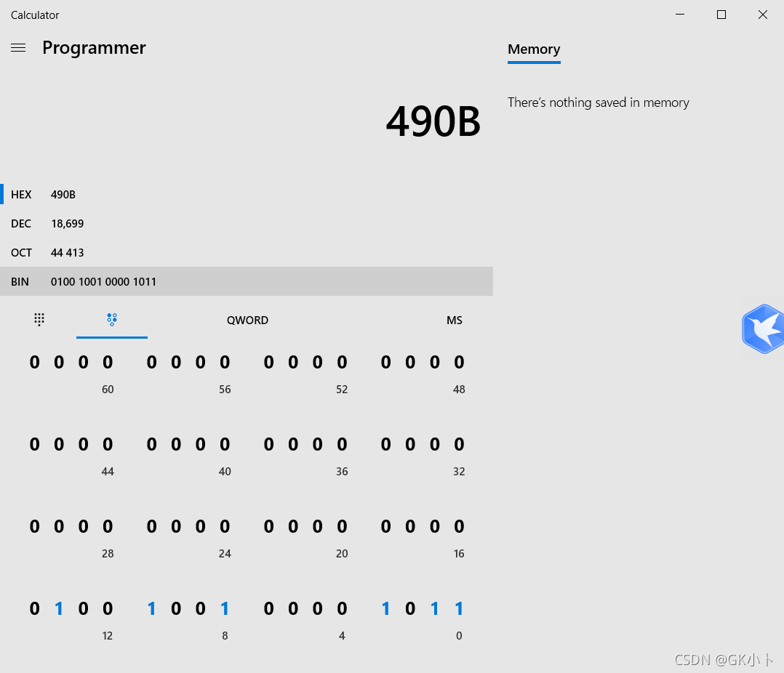Click the 44 413 octal value
This screenshot has height=673, width=784.
coord(68,252)
